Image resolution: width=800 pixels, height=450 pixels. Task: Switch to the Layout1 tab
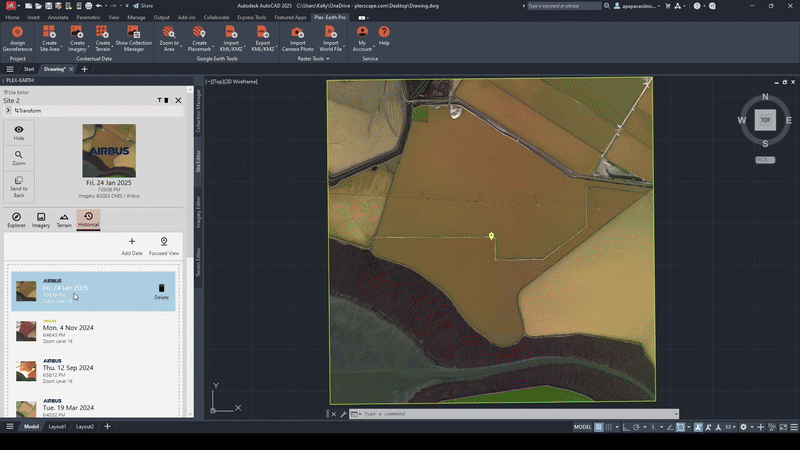[57, 427]
